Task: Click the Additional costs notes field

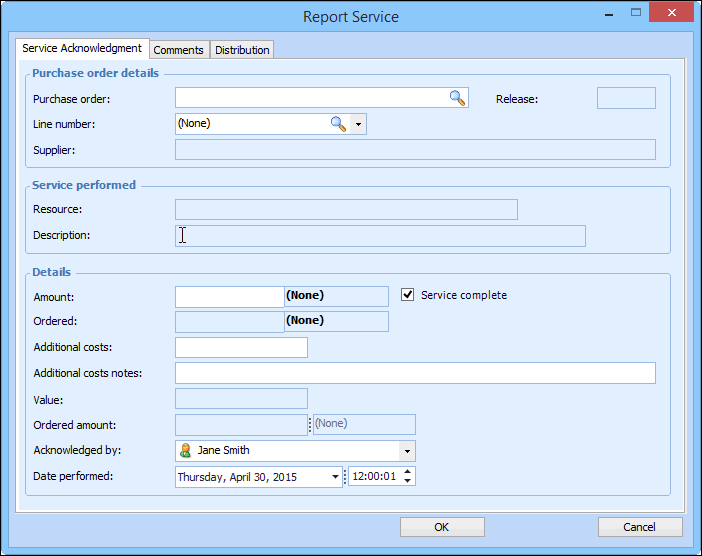Action: 415,373
